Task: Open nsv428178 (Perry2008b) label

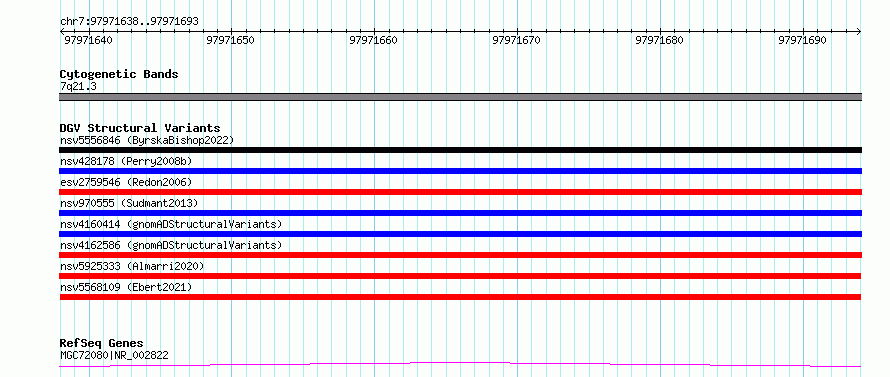Action: coord(126,161)
